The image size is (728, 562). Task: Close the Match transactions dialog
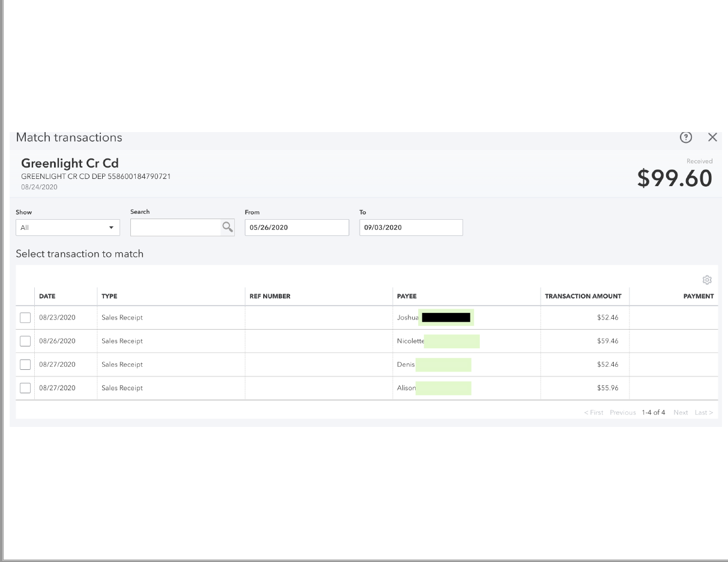click(712, 137)
